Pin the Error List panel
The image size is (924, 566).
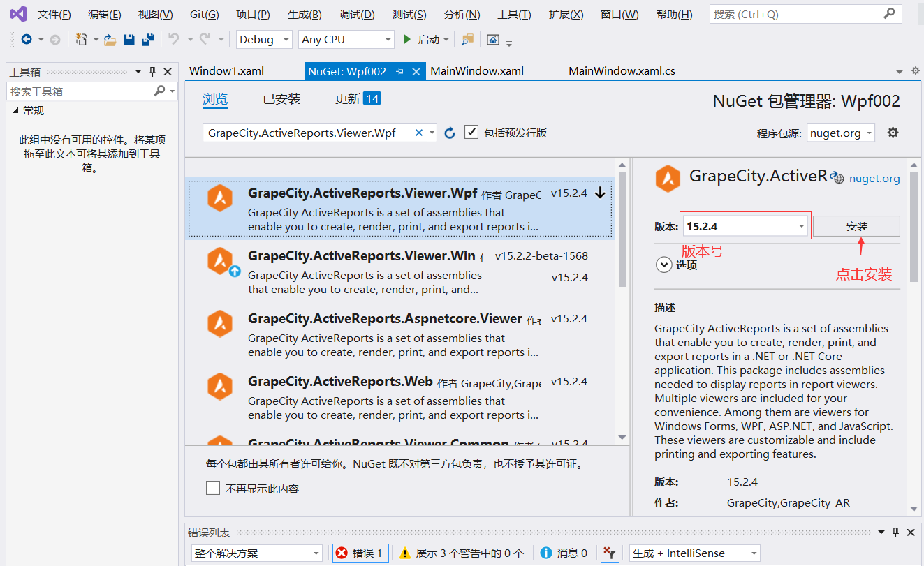(896, 533)
